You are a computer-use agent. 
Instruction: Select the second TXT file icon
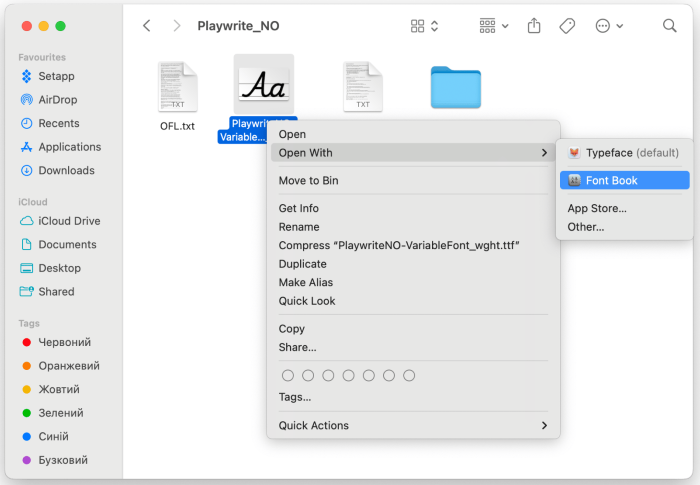362,87
